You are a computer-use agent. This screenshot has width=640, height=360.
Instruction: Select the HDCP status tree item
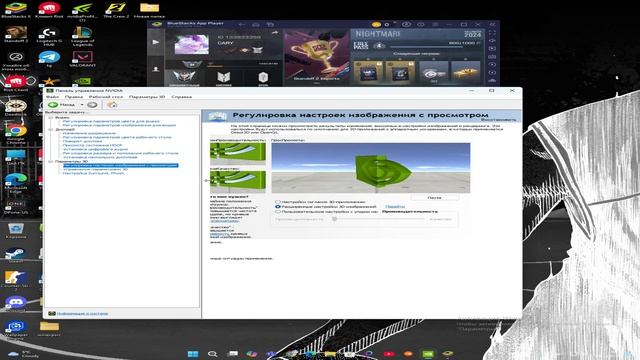coord(92,145)
